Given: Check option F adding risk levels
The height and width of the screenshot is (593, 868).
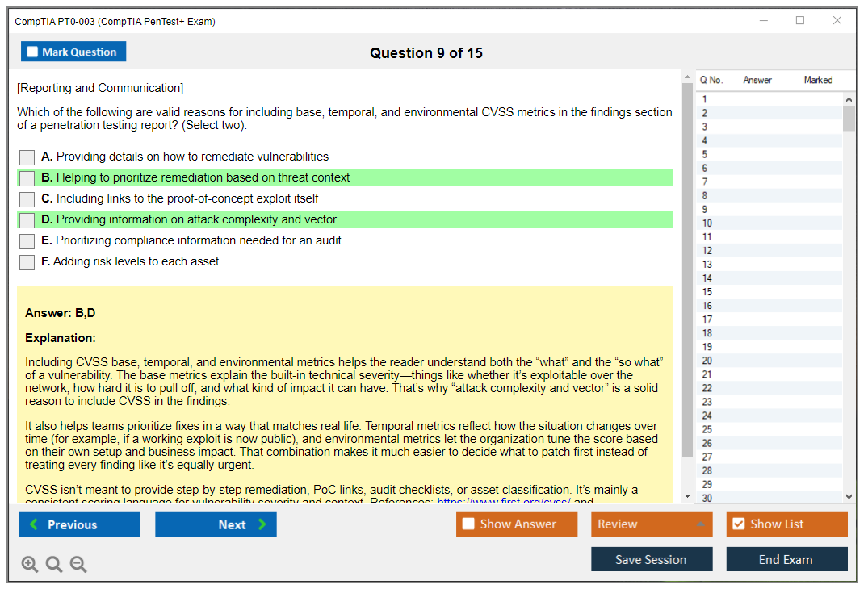Looking at the screenshot, I should point(27,262).
